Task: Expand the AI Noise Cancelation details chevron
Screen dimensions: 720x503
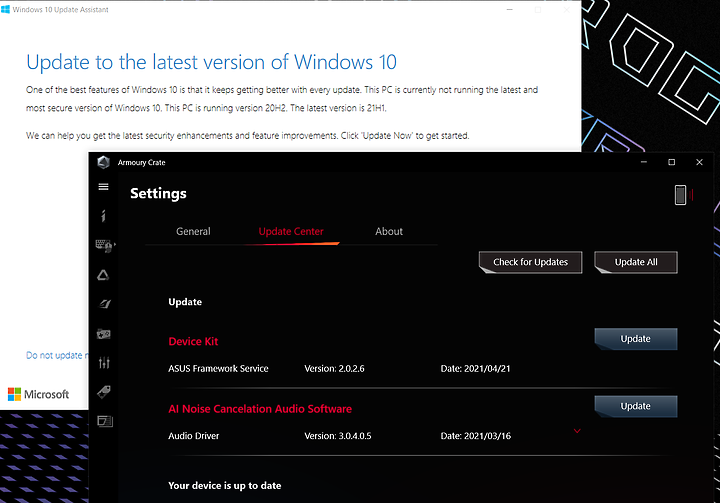Action: (x=577, y=431)
